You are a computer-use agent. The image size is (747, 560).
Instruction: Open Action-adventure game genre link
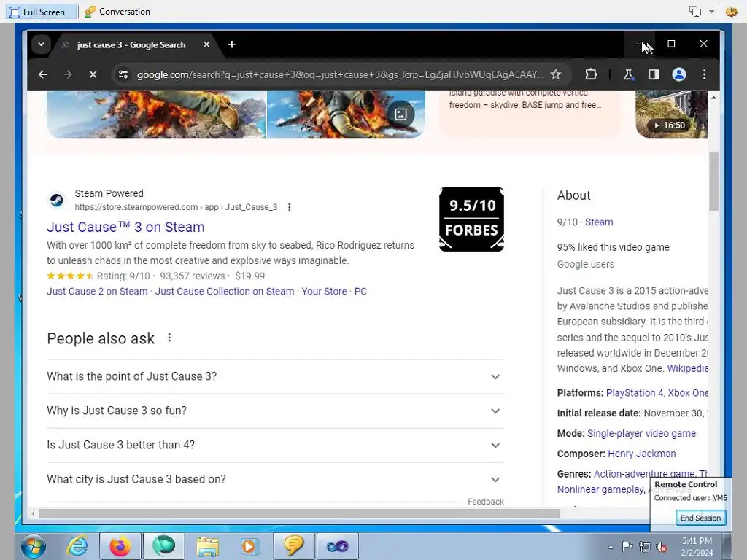(x=644, y=474)
